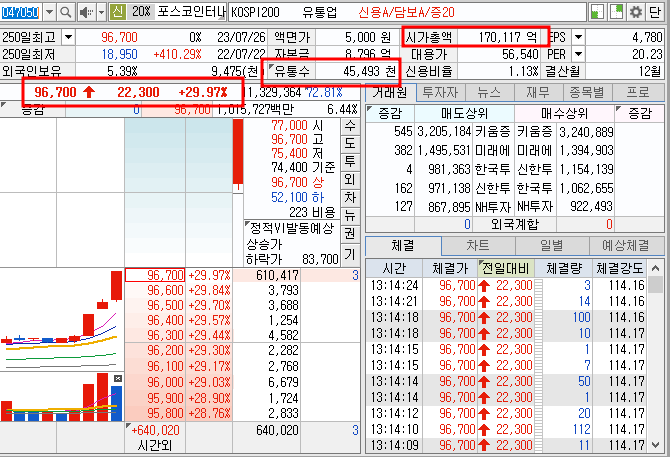670x457 pixels.
Task: Click the 투 side button
Action: tap(350, 161)
